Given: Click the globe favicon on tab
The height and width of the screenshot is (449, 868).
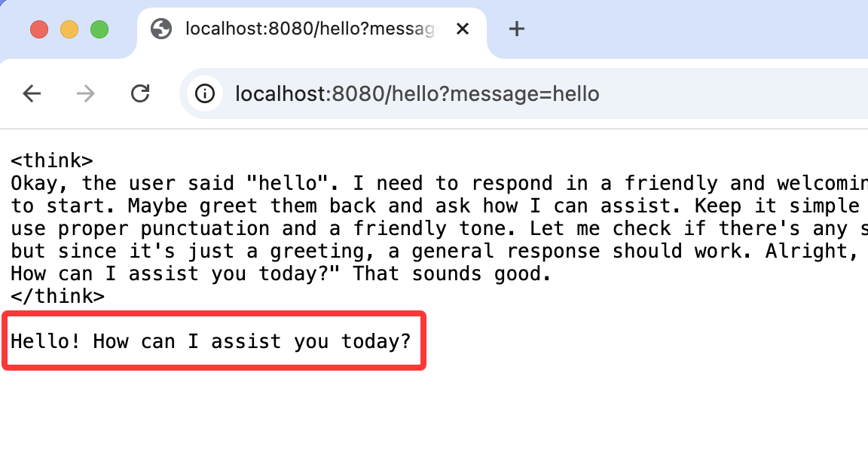Looking at the screenshot, I should tap(161, 29).
